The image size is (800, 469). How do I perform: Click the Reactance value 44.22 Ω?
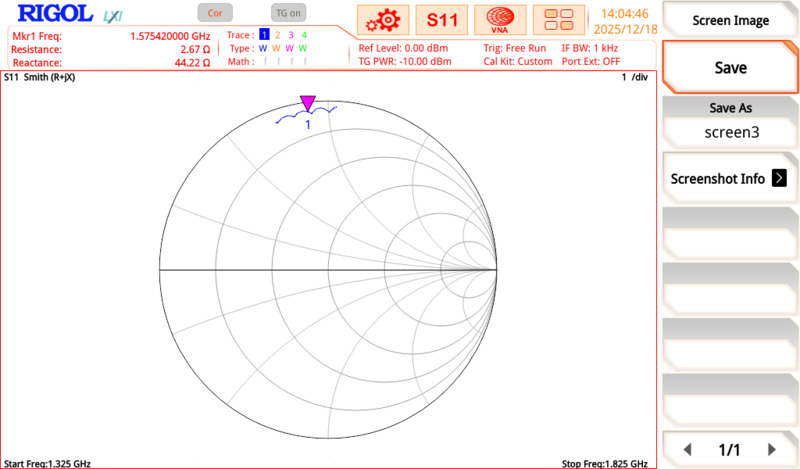pos(192,63)
